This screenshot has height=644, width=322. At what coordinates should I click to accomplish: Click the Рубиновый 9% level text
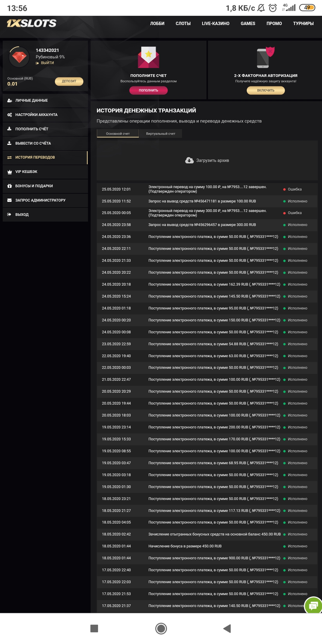[x=50, y=57]
